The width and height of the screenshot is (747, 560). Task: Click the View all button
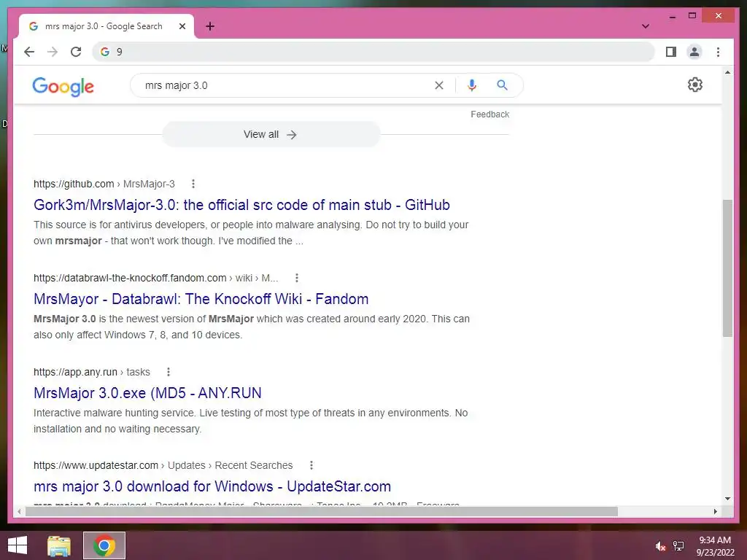[x=271, y=134]
